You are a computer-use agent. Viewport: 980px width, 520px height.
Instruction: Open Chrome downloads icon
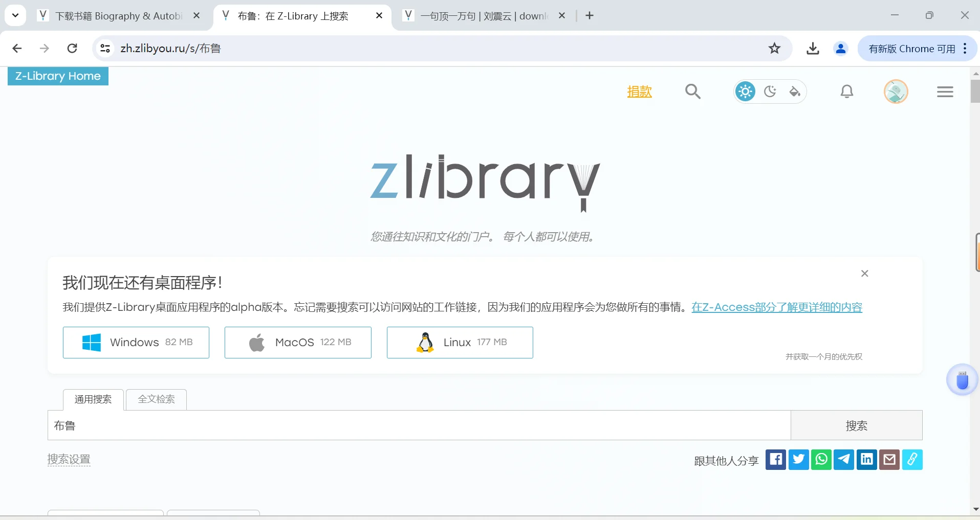[x=813, y=49]
